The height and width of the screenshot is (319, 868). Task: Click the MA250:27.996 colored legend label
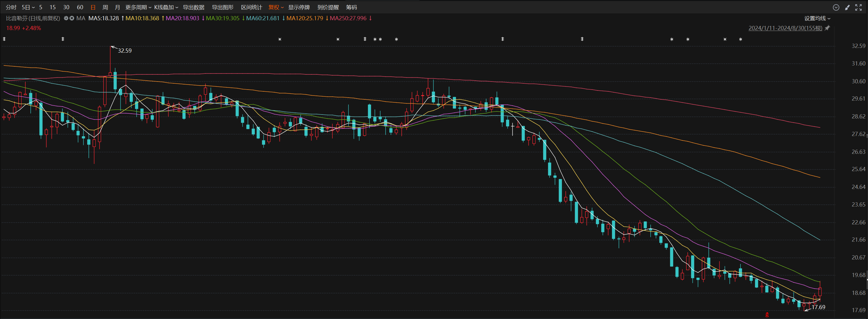[x=348, y=18]
